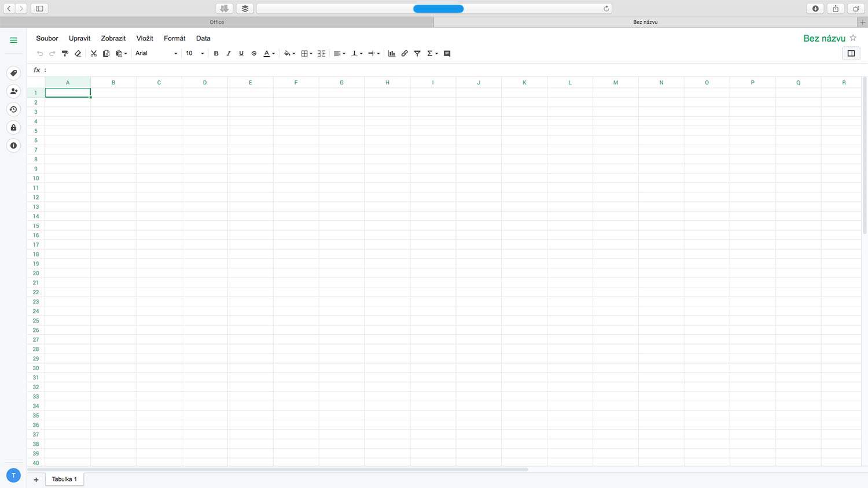Screen dimensions: 868x488
Task: Open the fill color picker
Action: coord(289,54)
